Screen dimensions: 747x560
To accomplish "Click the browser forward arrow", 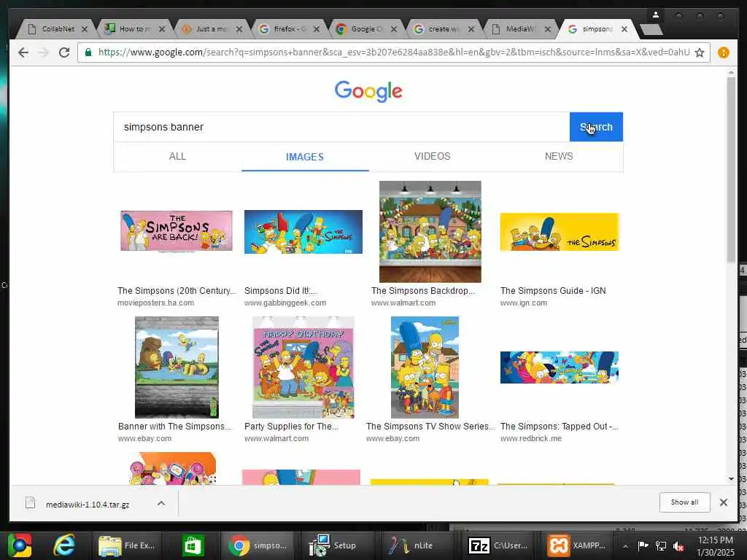I will (43, 52).
